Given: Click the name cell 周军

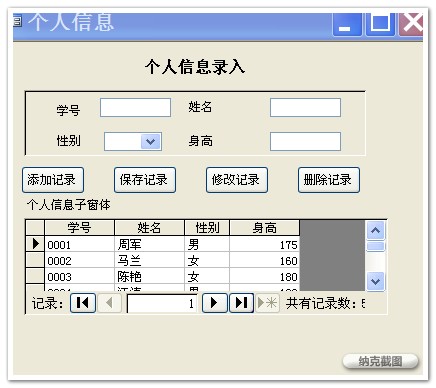Looking at the screenshot, I should [149, 244].
